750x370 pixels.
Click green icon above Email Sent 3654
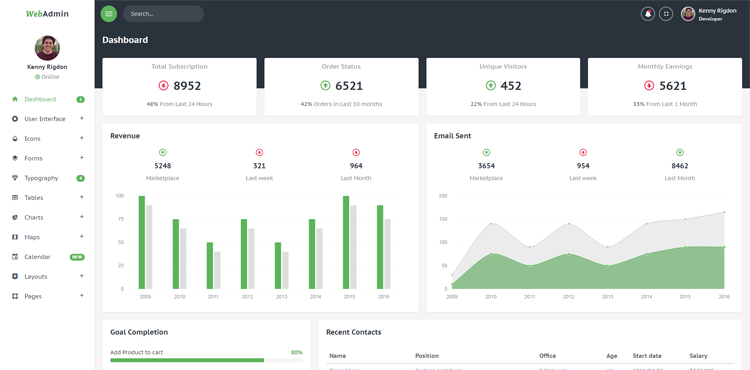(486, 152)
